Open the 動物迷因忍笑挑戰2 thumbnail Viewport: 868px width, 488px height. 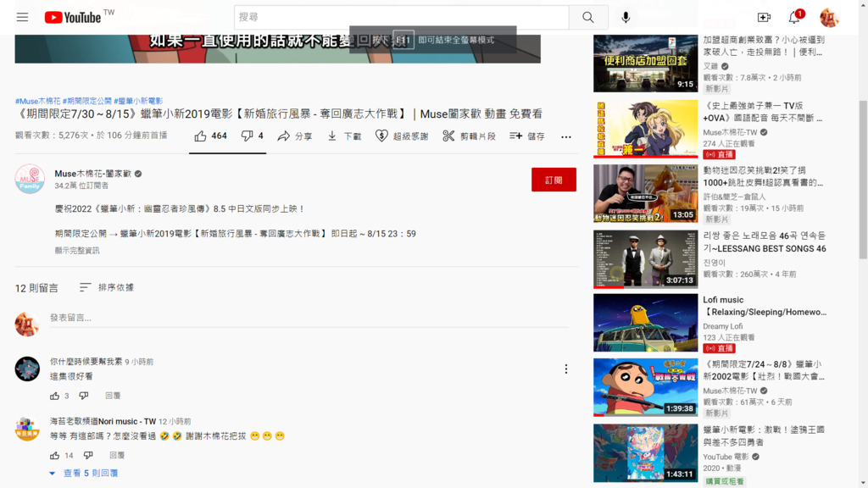645,194
